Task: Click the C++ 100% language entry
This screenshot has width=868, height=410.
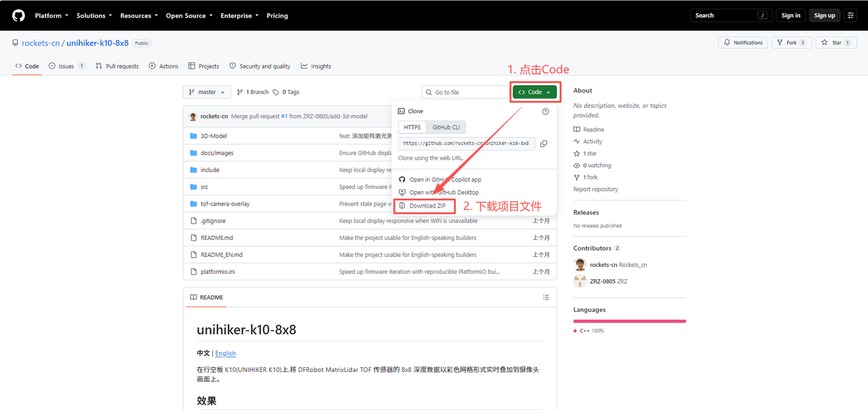Action: pyautogui.click(x=589, y=331)
